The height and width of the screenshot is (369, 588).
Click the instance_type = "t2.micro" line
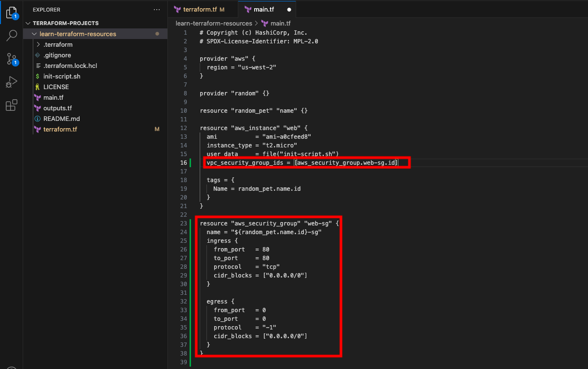tap(252, 145)
